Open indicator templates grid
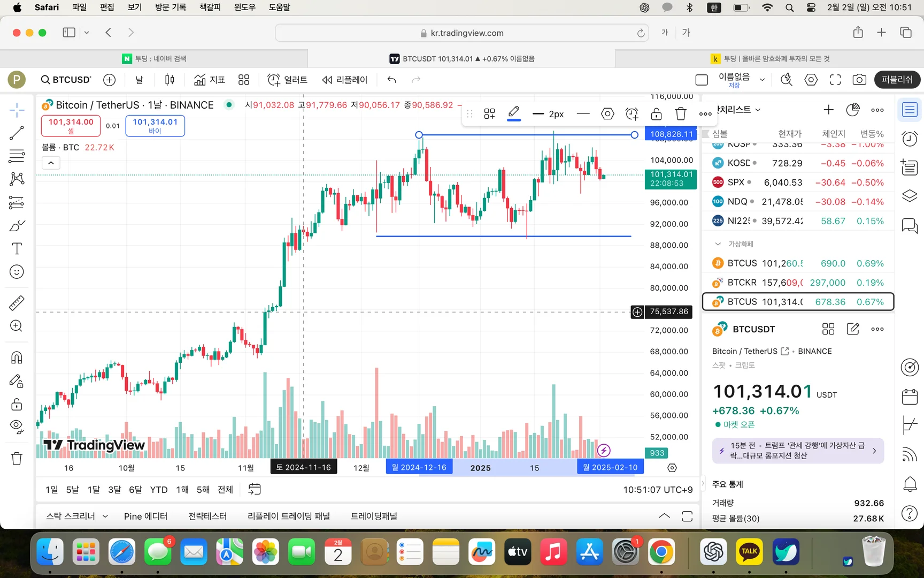Image resolution: width=924 pixels, height=578 pixels. click(x=244, y=80)
